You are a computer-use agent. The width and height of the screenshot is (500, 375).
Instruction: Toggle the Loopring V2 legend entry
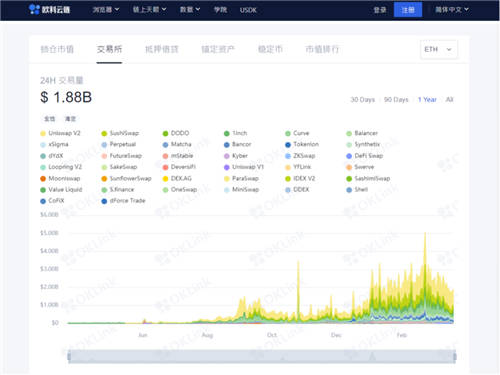(x=61, y=167)
